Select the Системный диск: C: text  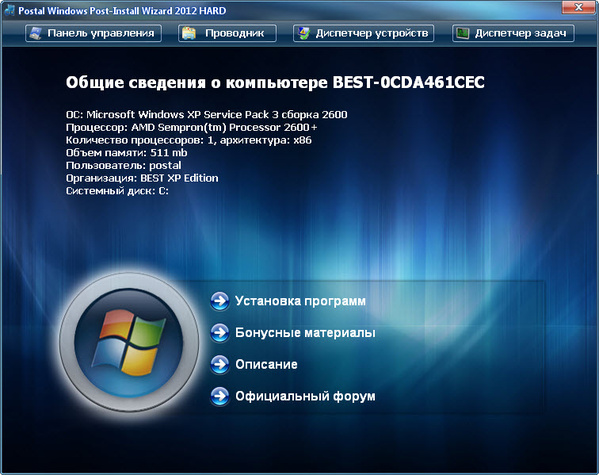click(x=117, y=191)
